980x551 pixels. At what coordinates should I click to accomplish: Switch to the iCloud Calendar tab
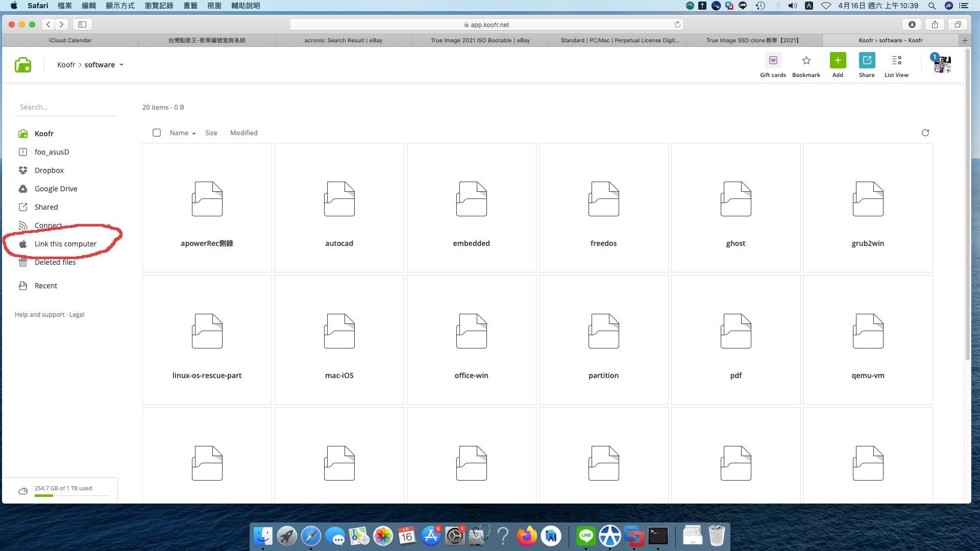coord(70,40)
